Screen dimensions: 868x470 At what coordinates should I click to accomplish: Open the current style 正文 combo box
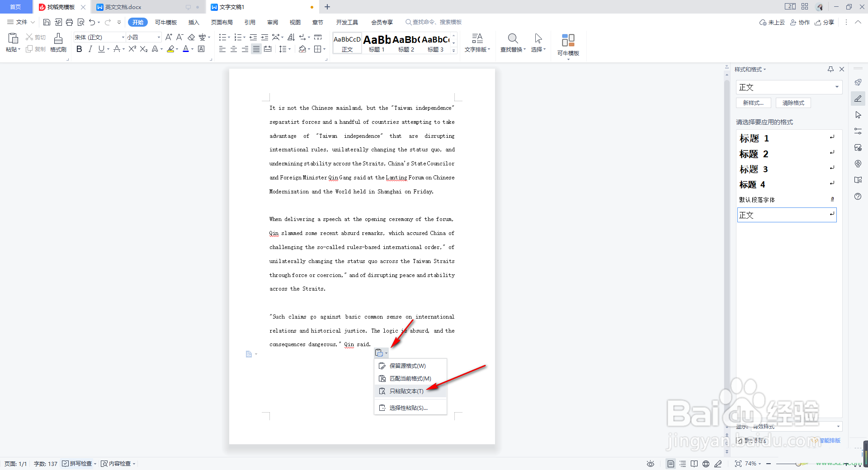[x=789, y=87]
